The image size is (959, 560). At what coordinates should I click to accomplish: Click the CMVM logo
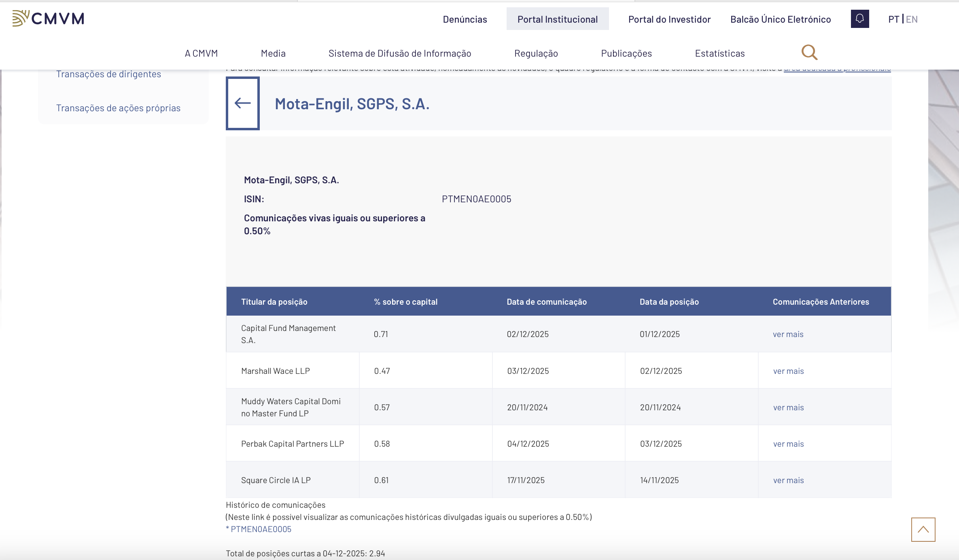coord(48,19)
